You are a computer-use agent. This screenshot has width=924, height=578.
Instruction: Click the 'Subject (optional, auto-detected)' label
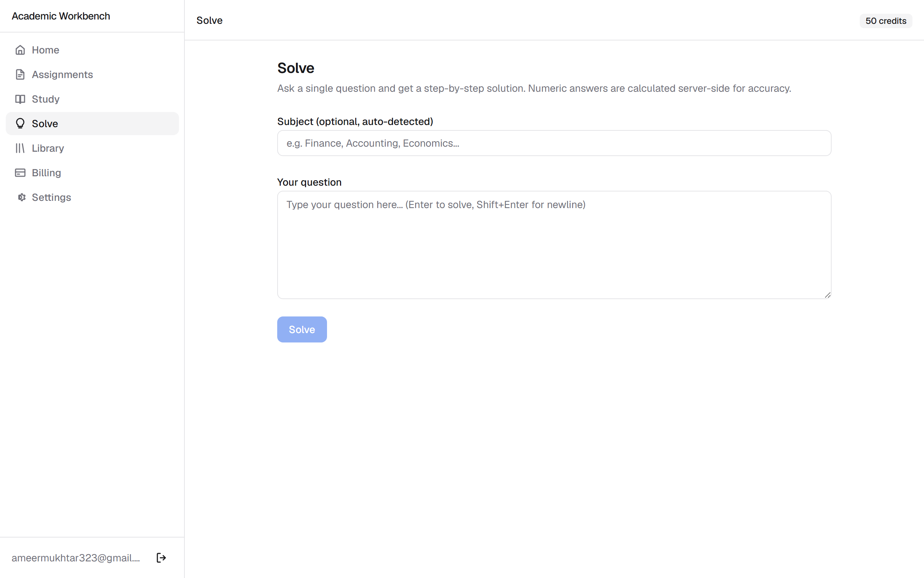[355, 122]
